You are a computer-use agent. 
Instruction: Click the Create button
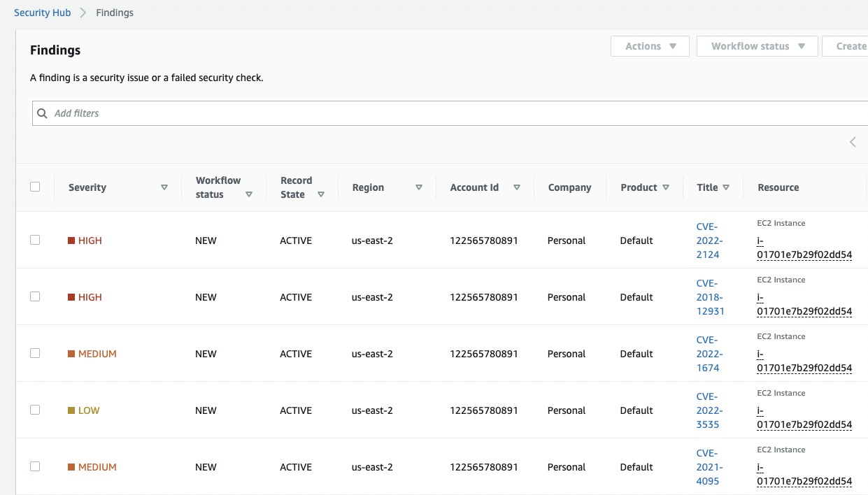850,46
